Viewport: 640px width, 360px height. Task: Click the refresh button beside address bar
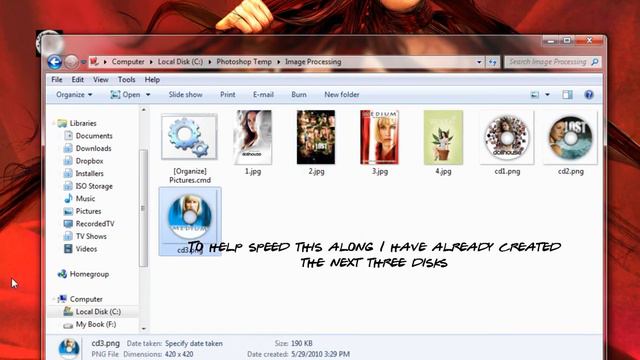[493, 62]
